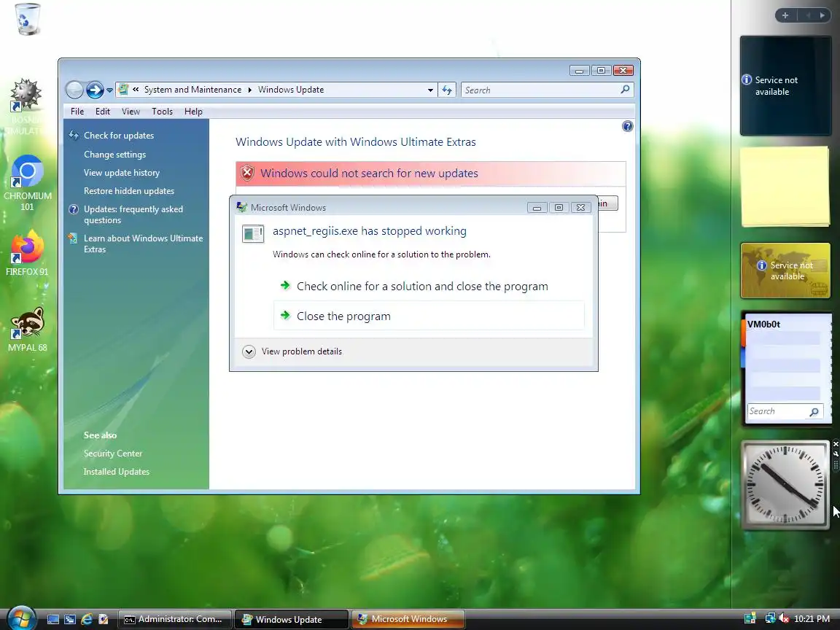Click Switch between windows quick launch icon

[x=70, y=619]
